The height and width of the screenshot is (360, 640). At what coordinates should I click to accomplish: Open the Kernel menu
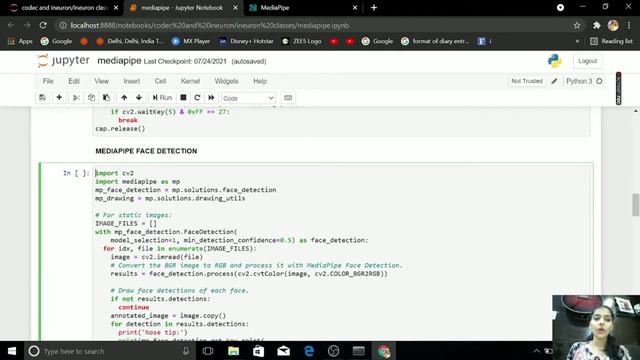(x=190, y=81)
